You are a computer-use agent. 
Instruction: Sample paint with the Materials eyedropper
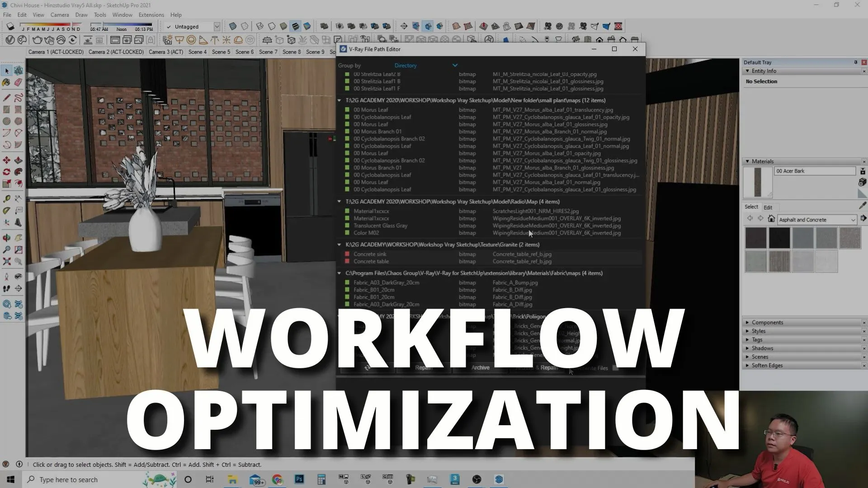pos(862,206)
